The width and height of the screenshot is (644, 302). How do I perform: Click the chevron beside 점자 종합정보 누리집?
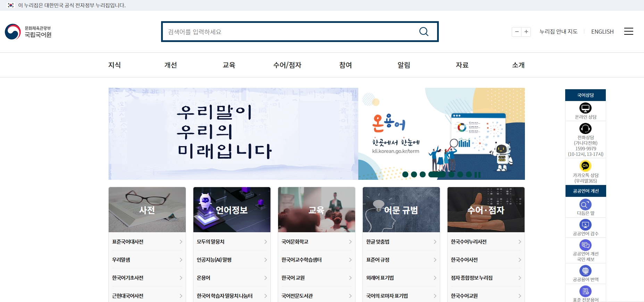tap(520, 278)
